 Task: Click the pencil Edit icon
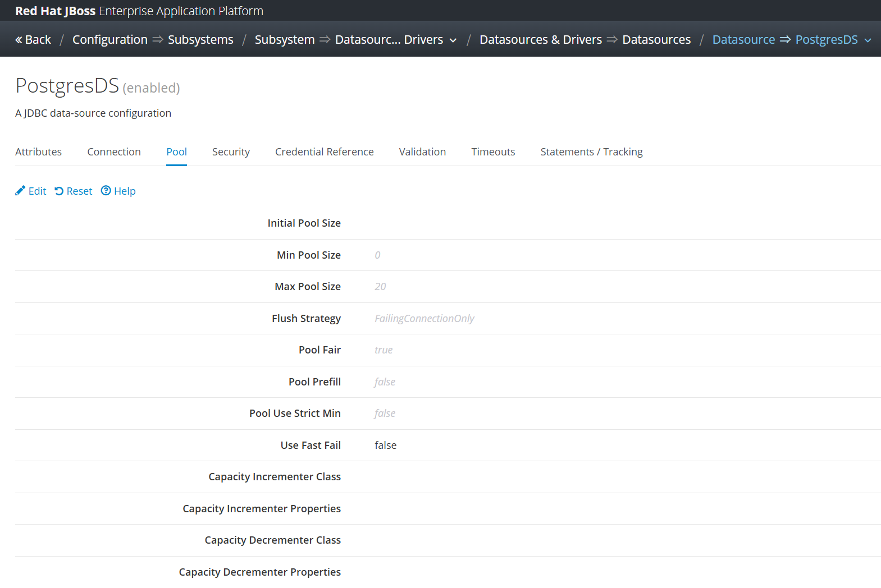[20, 191]
